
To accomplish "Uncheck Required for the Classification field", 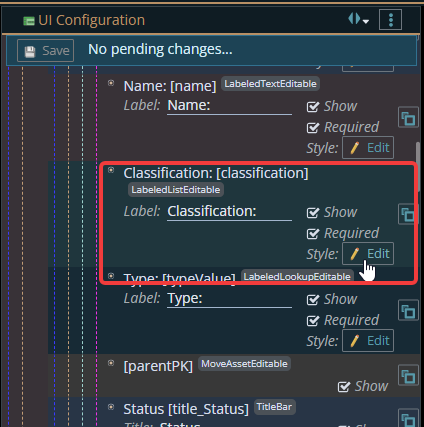I will click(x=313, y=234).
